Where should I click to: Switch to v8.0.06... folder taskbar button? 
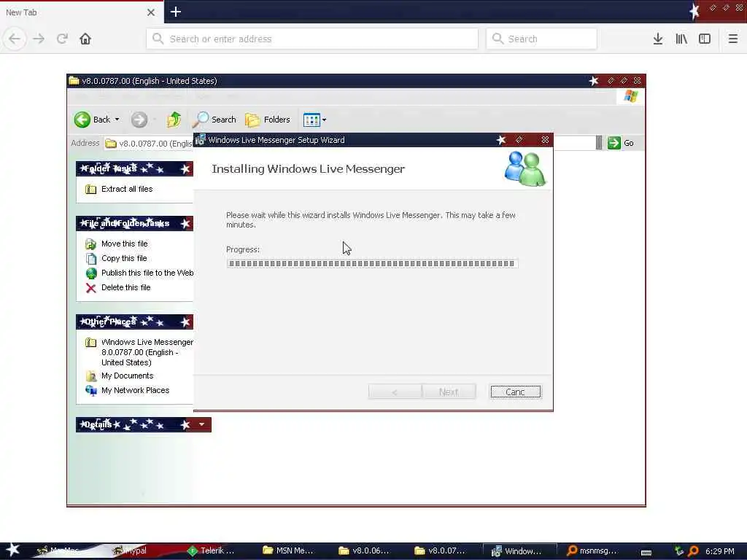tap(364, 551)
